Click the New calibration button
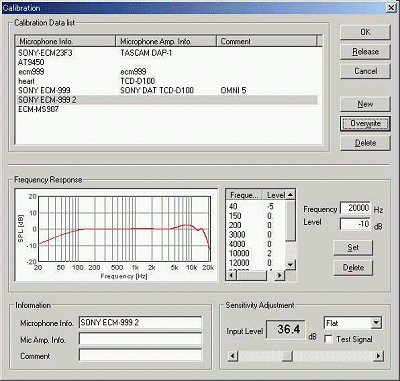 pyautogui.click(x=365, y=104)
